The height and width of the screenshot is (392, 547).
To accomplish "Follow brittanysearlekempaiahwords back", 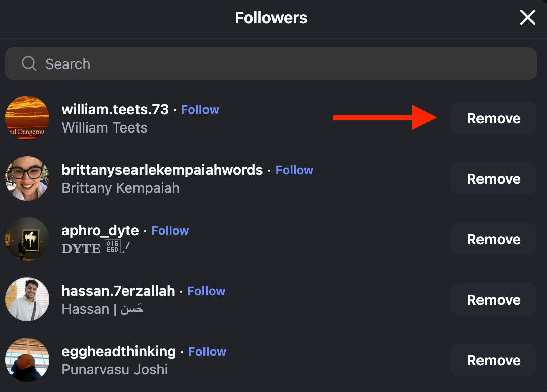I will point(294,170).
